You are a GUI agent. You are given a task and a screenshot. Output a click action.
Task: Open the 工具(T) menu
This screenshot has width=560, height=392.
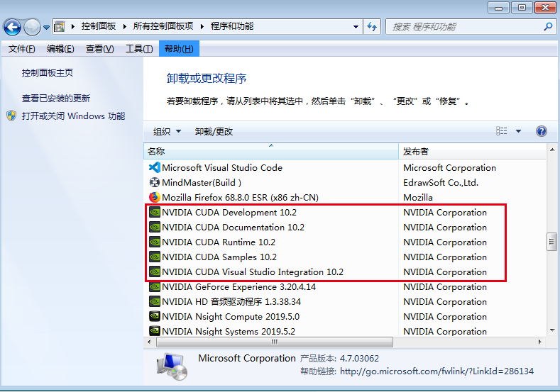[x=139, y=49]
